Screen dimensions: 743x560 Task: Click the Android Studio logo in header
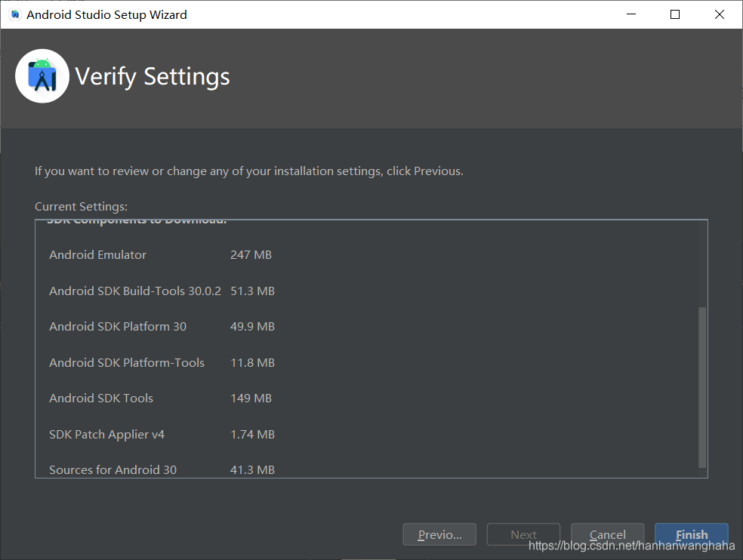[42, 75]
